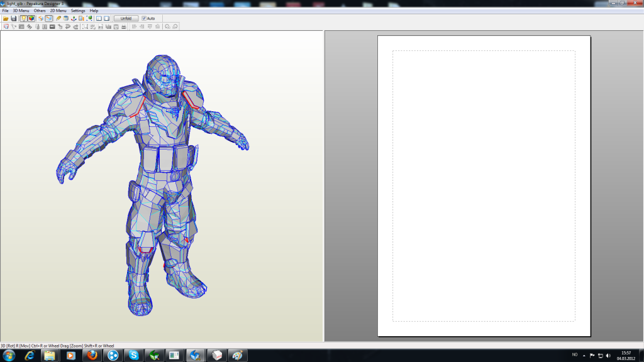Click the volume speaker tray icon
The image size is (644, 362).
(608, 356)
